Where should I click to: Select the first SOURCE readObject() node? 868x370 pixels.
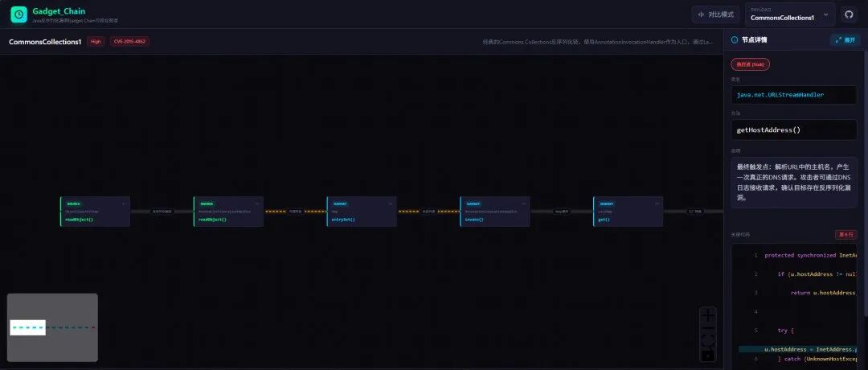click(x=95, y=212)
